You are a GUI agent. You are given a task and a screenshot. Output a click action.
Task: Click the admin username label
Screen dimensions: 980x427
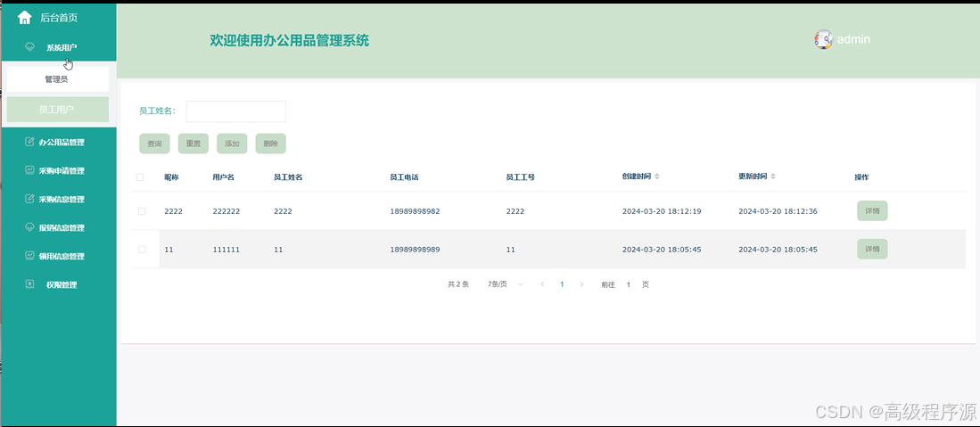click(x=853, y=38)
